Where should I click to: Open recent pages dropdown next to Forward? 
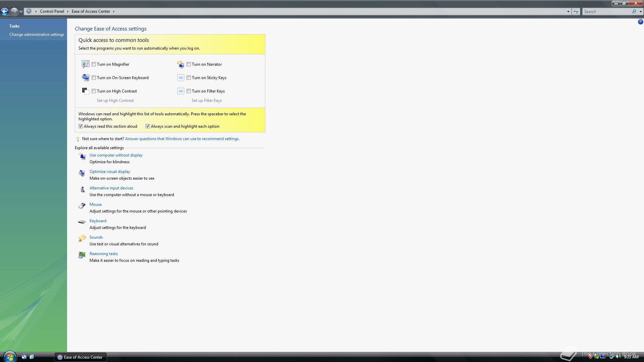pyautogui.click(x=21, y=12)
